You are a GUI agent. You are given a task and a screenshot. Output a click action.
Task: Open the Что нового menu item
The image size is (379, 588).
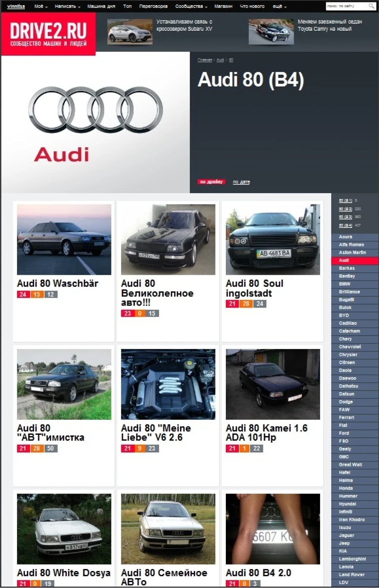252,6
